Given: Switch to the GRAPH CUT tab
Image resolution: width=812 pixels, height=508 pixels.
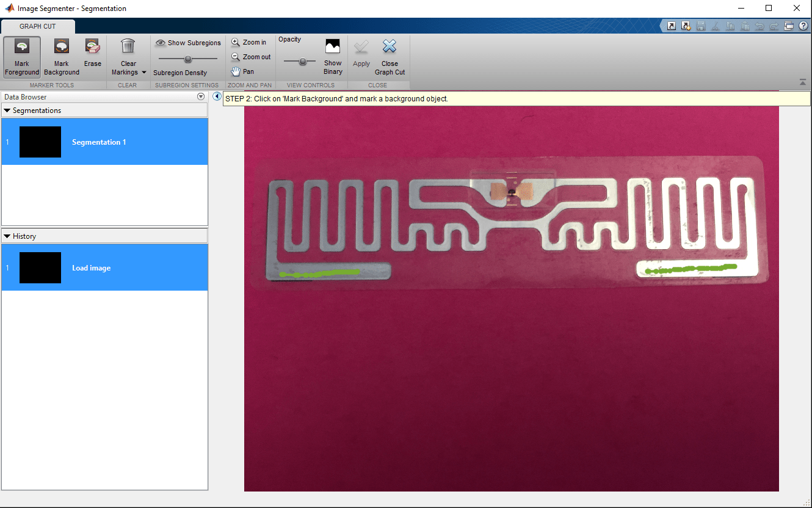Looking at the screenshot, I should pos(38,26).
